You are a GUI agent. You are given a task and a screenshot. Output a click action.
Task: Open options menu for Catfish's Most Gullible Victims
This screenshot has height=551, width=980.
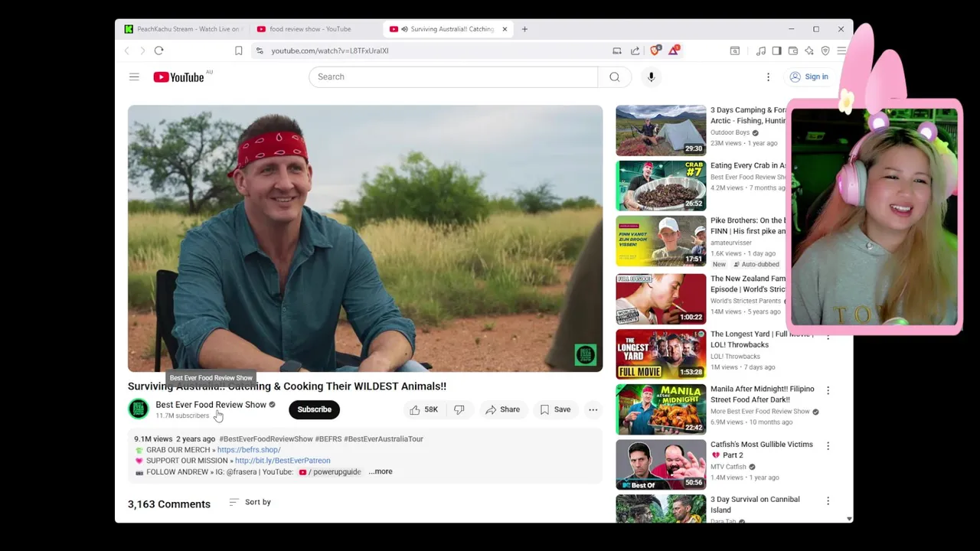[828, 445]
